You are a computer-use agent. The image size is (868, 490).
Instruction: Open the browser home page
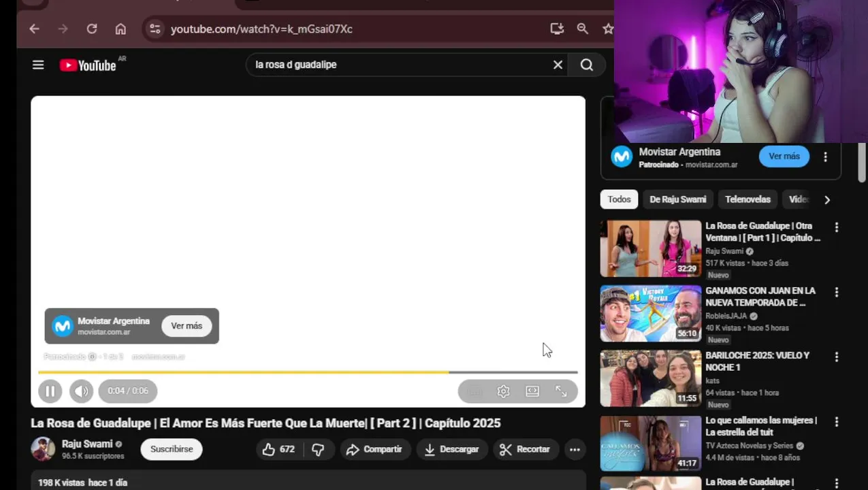[x=120, y=29]
